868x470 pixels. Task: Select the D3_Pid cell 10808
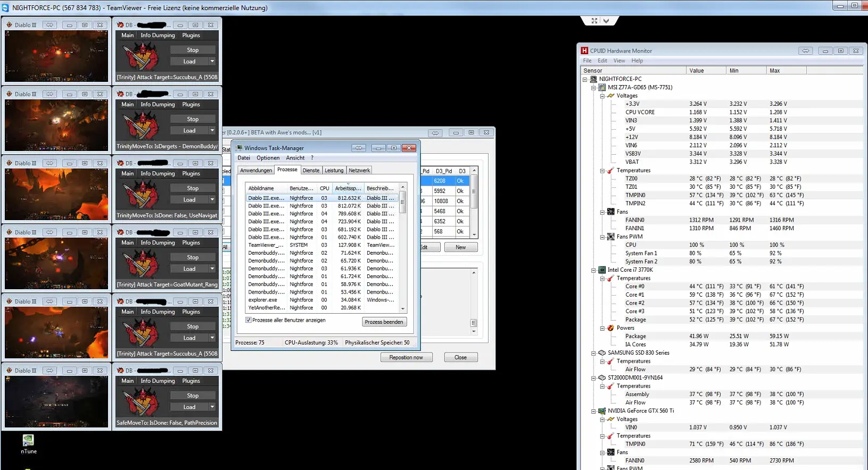tap(443, 201)
